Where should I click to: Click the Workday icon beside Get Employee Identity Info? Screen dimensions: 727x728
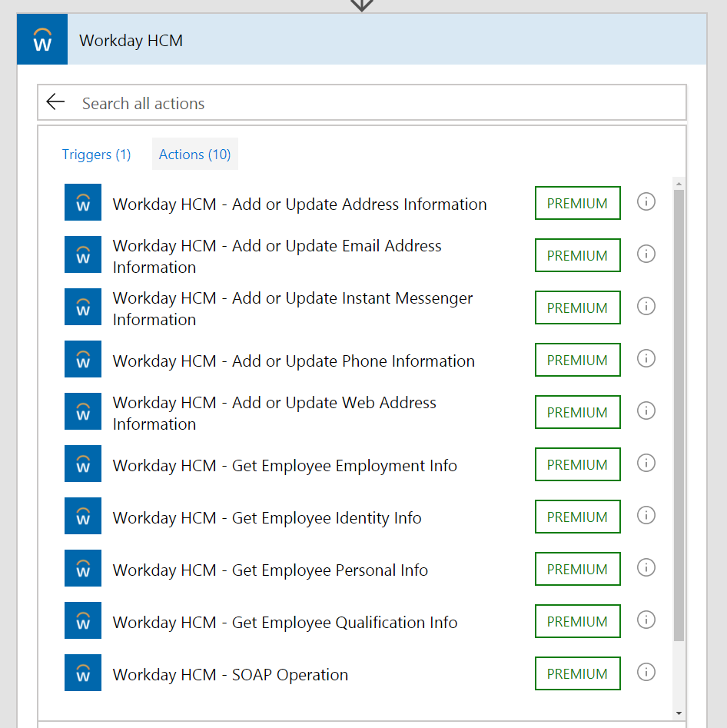pos(83,517)
